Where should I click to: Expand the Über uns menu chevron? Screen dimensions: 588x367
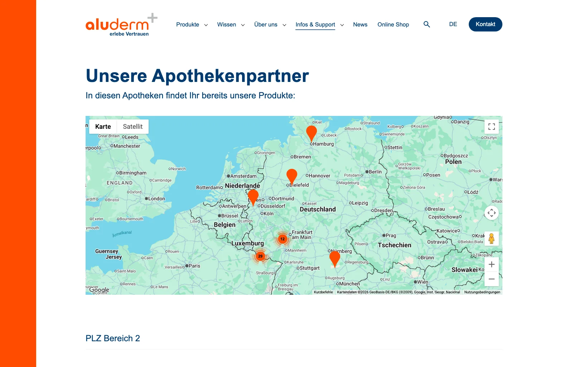coord(284,25)
